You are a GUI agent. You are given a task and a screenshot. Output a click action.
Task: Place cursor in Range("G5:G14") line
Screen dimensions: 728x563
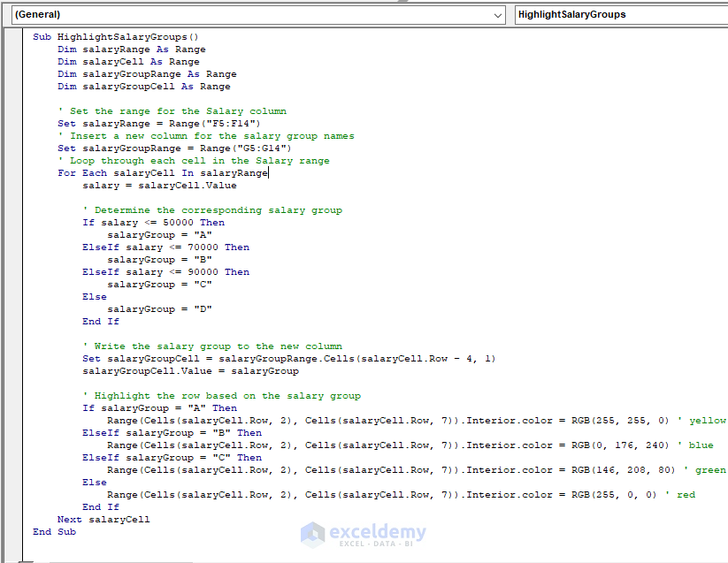(174, 148)
